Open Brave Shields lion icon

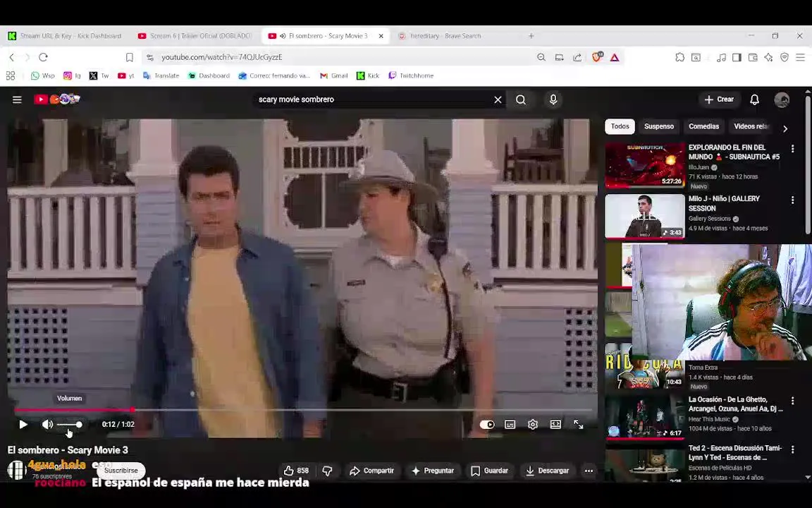(596, 57)
